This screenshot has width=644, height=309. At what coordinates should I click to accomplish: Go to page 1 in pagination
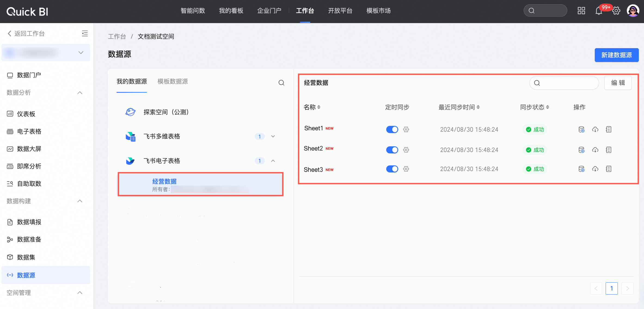(612, 288)
